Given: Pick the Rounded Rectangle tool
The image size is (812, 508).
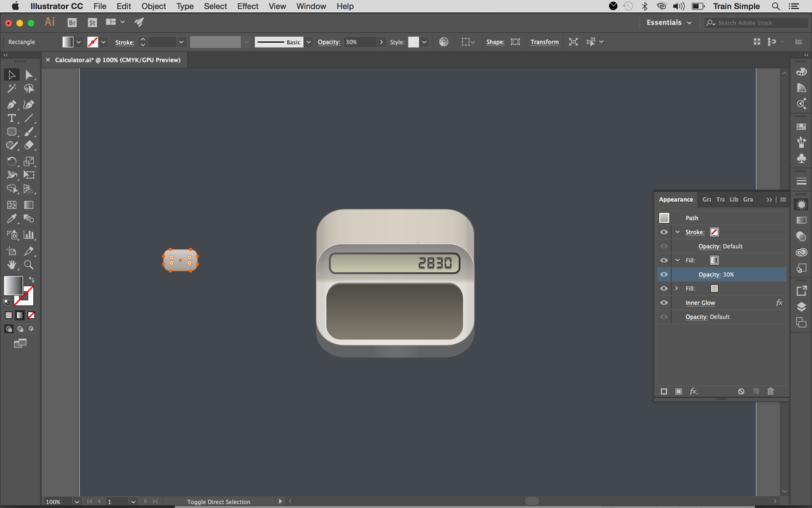Looking at the screenshot, I should (12, 133).
